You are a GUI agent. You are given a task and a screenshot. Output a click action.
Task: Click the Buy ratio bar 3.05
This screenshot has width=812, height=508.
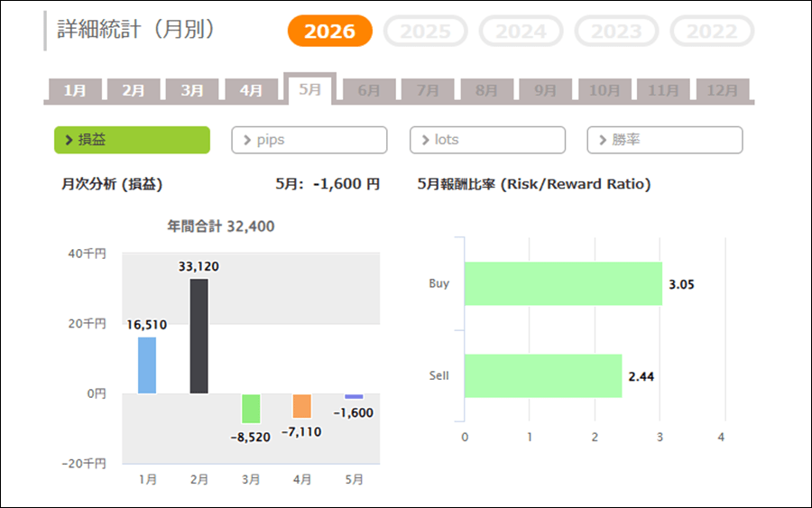563,283
